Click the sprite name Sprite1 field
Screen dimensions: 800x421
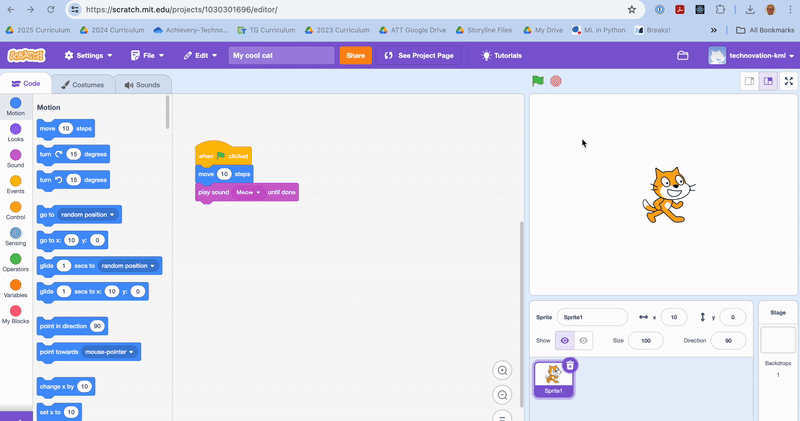pyautogui.click(x=592, y=317)
